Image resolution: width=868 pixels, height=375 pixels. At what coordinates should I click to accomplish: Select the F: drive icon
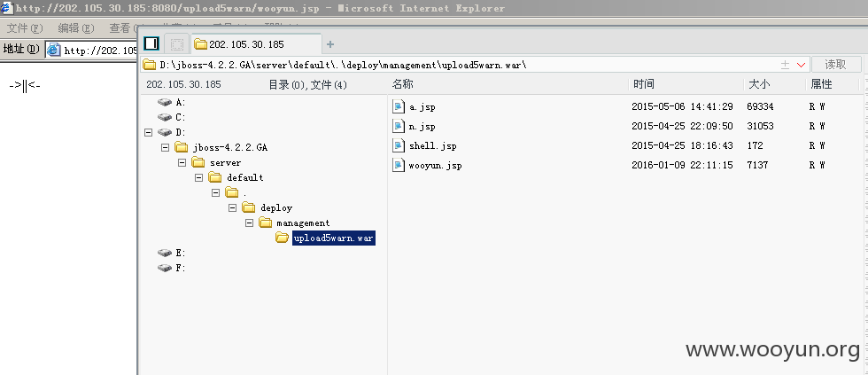pyautogui.click(x=165, y=268)
